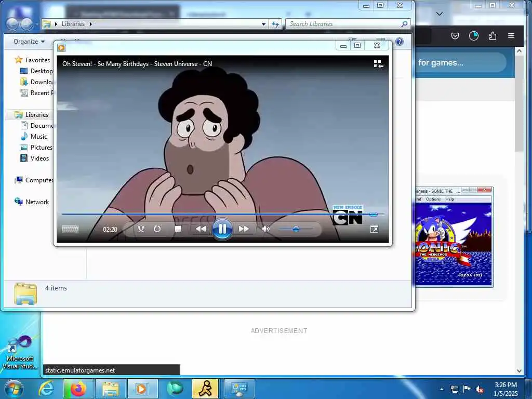The image size is (532, 399).
Task: Open the Firefox hamburger menu
Action: pyautogui.click(x=511, y=36)
